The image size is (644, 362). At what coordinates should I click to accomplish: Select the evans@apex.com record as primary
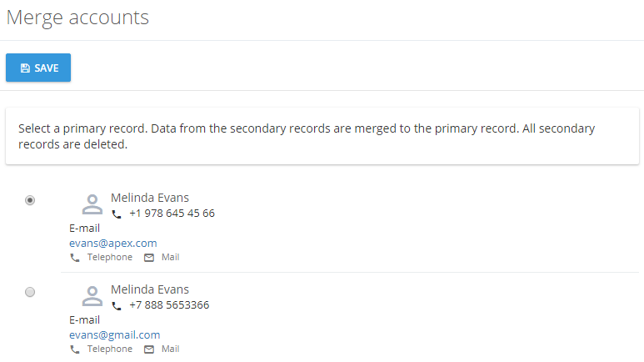pos(30,200)
